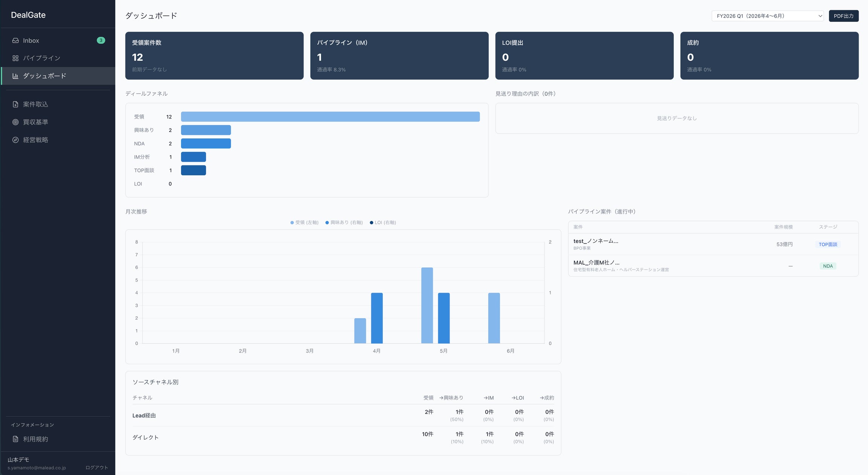
Task: Open the 経営戦略 compass icon
Action: 15,140
